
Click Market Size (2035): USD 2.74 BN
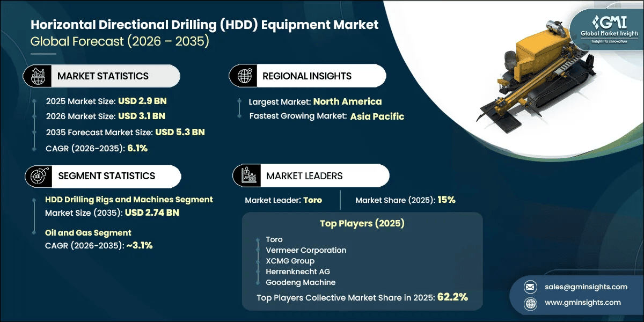(x=112, y=213)
